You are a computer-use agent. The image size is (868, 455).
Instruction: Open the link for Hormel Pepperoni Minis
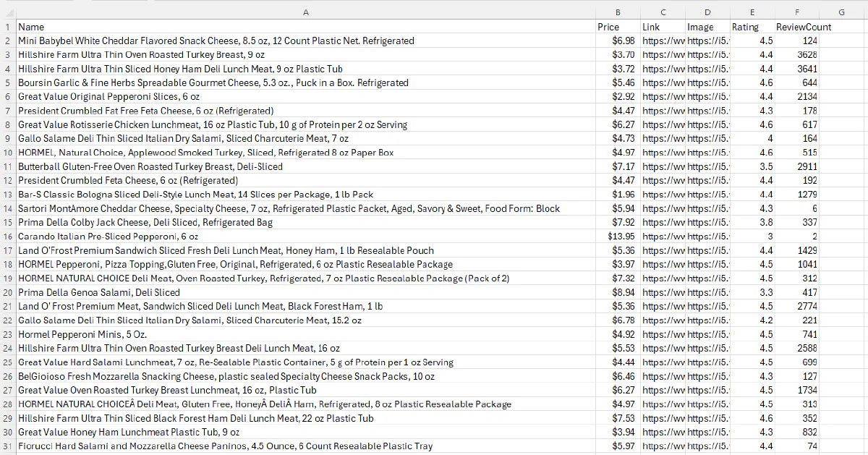coord(662,334)
